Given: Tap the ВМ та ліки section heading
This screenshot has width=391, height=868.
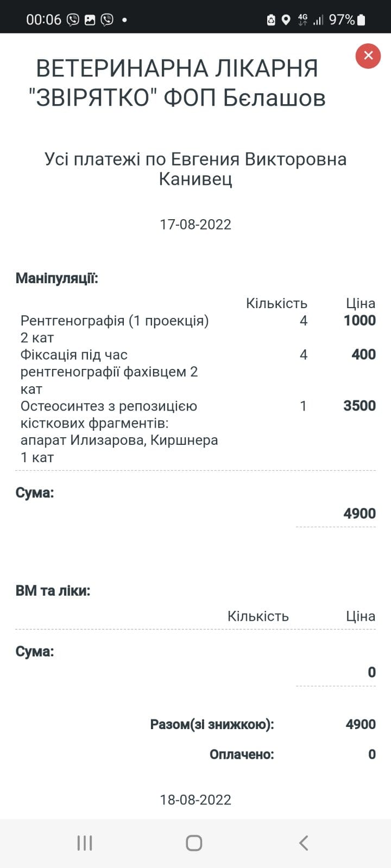Looking at the screenshot, I should (53, 590).
